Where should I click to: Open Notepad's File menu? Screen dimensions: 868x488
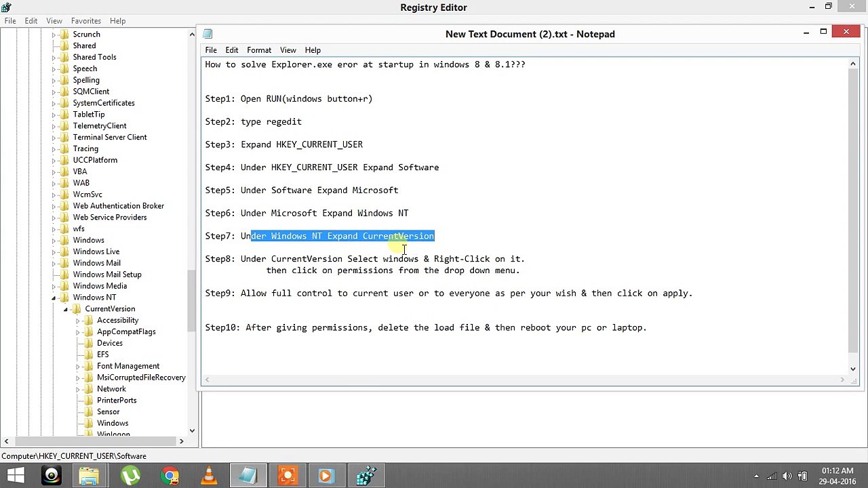(211, 50)
